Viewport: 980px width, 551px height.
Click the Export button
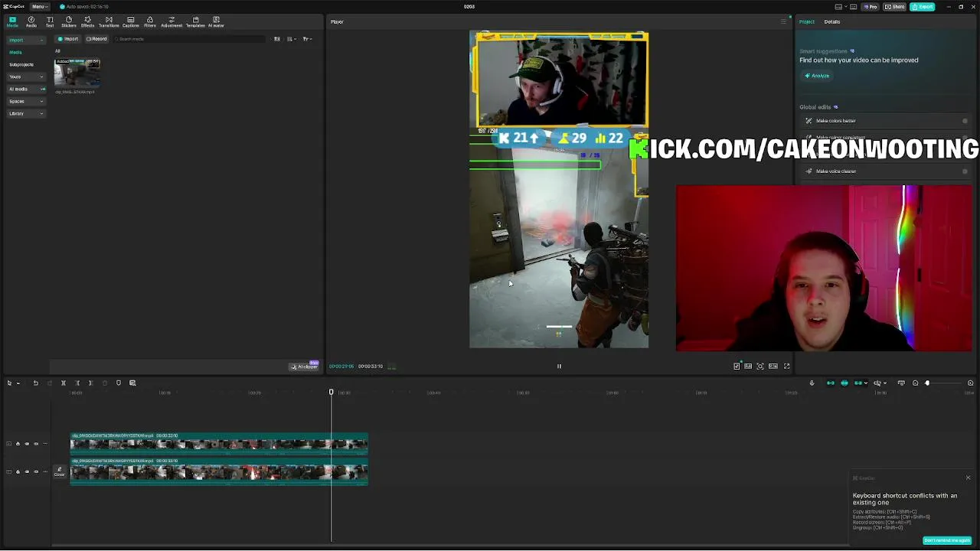click(923, 7)
